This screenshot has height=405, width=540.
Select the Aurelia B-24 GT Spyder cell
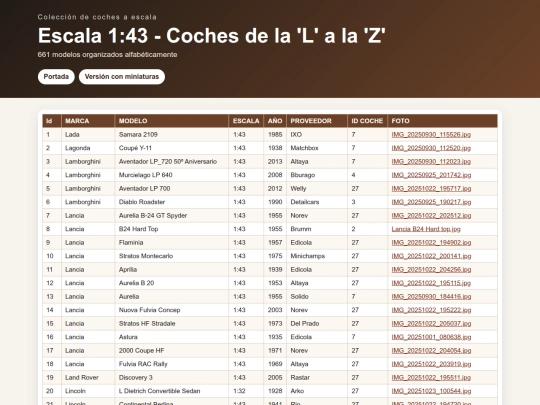click(172, 216)
